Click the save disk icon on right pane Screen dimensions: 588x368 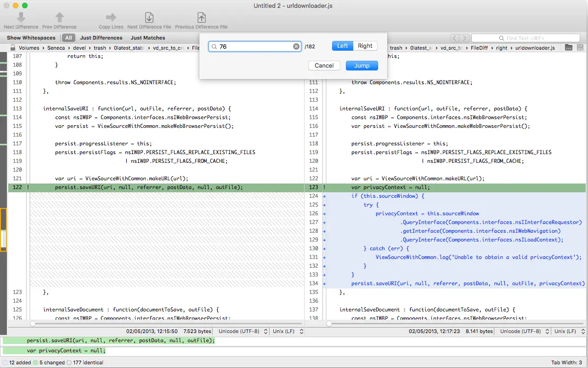click(580, 47)
